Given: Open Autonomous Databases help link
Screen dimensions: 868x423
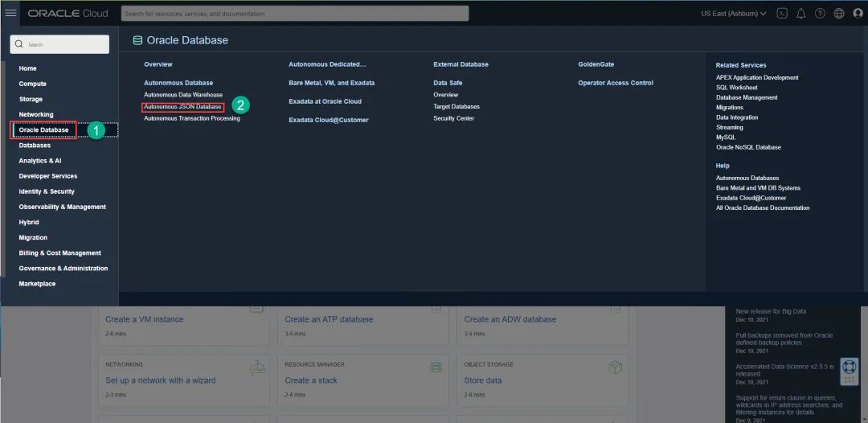Looking at the screenshot, I should pos(747,178).
